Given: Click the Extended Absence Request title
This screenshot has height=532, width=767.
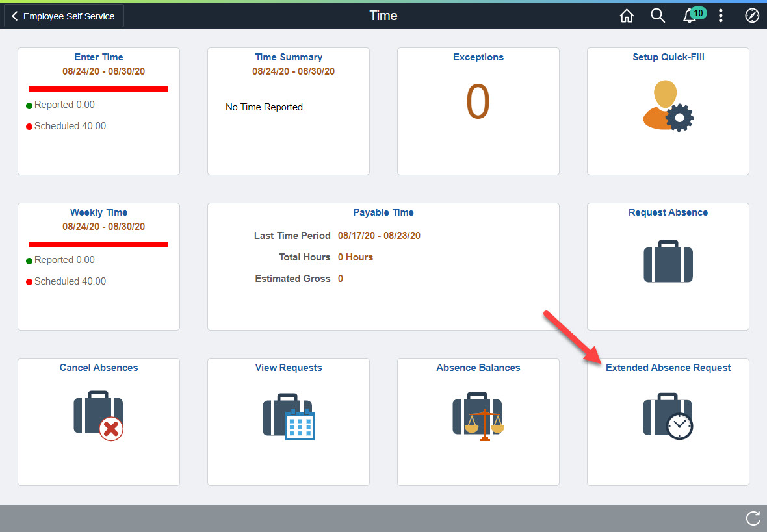Looking at the screenshot, I should 668,368.
